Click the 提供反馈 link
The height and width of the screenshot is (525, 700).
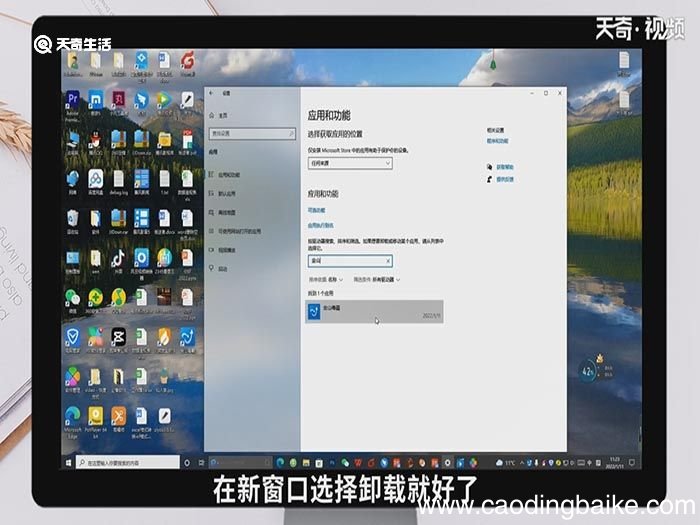point(504,179)
